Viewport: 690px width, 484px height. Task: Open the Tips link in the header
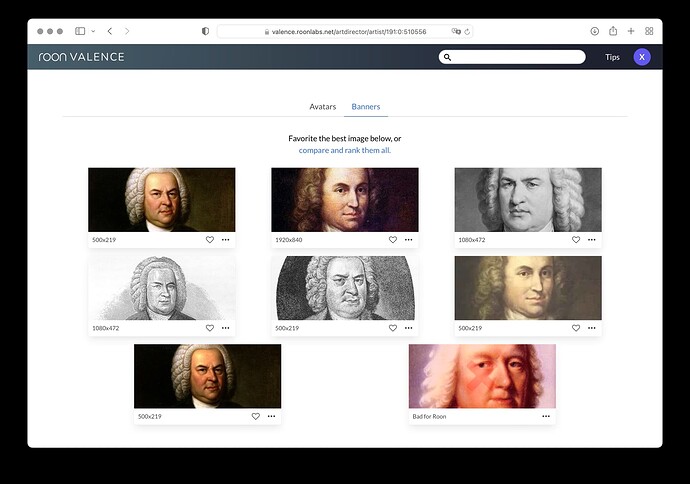(x=612, y=57)
